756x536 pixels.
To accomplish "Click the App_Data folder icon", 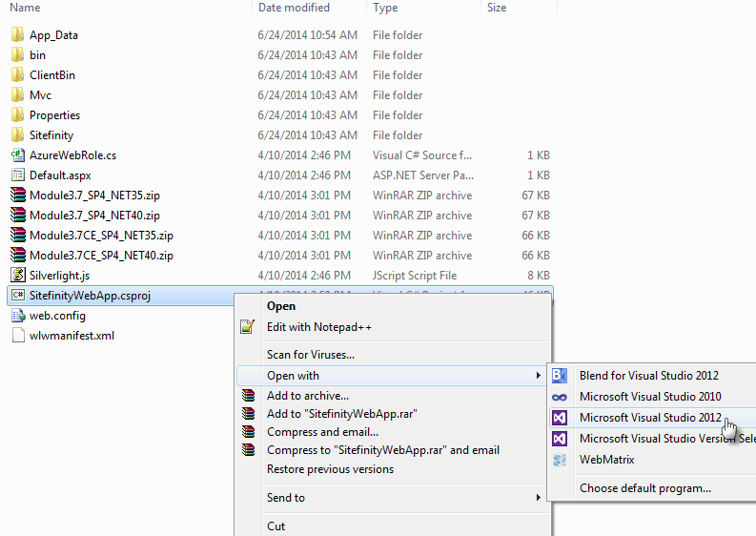I will (18, 35).
